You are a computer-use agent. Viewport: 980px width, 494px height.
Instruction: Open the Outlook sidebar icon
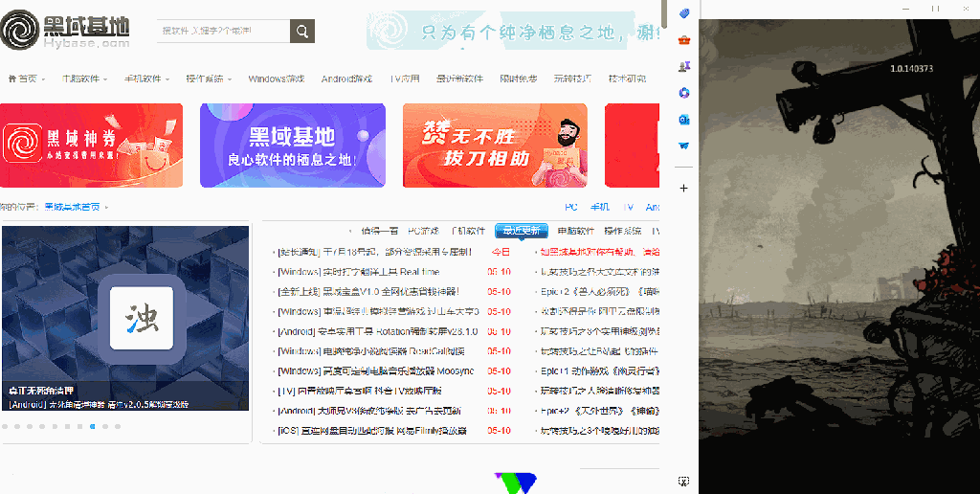683,119
